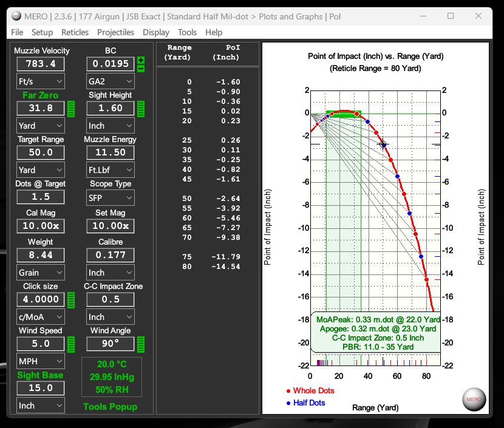This screenshot has height=428, width=504.
Task: Open the Tools menu
Action: coord(187,32)
